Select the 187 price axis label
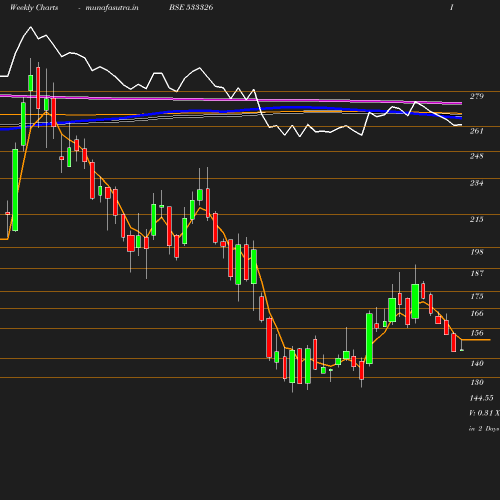 (x=477, y=273)
